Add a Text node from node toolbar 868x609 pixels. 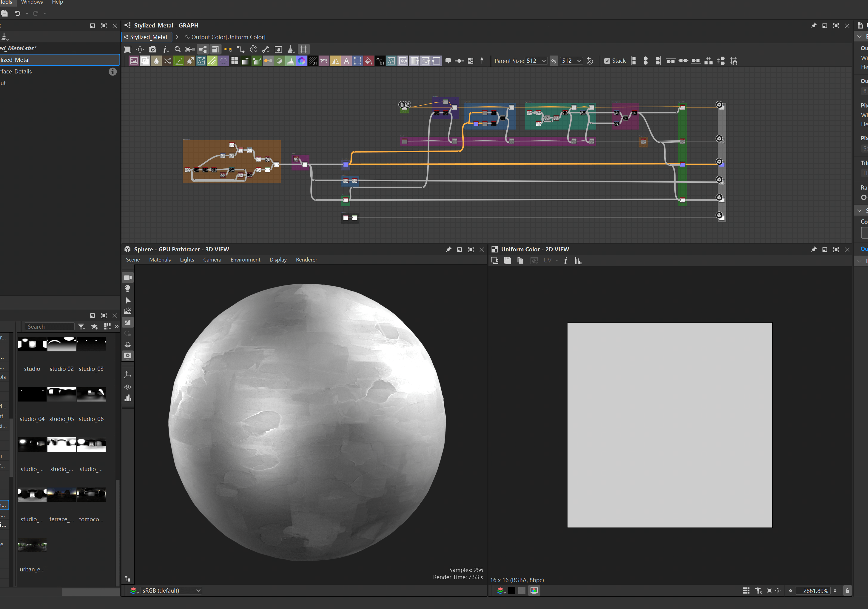pyautogui.click(x=346, y=61)
